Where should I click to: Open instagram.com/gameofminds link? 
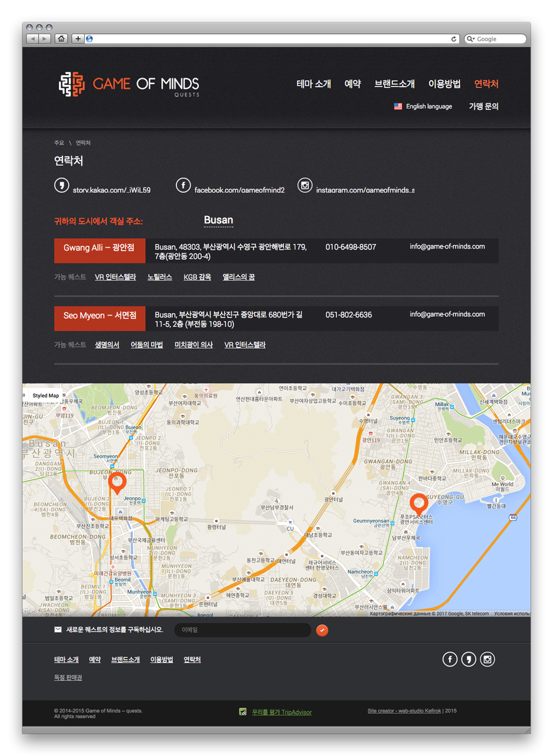coord(365,190)
